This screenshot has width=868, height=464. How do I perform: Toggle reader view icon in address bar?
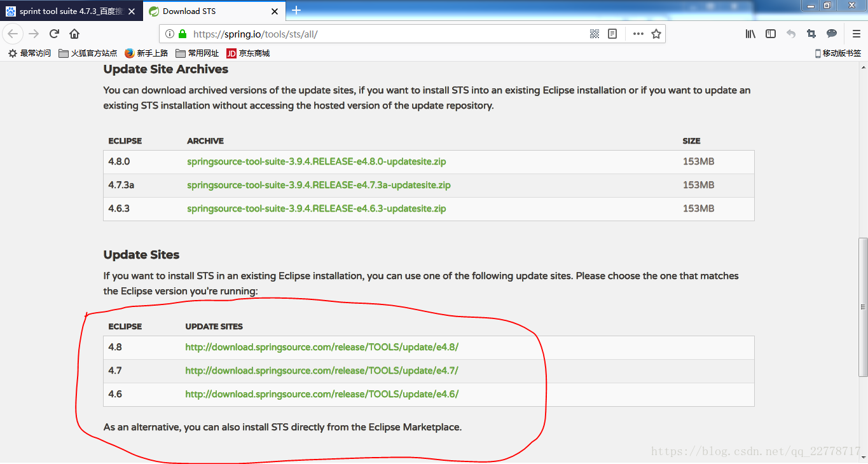(612, 34)
